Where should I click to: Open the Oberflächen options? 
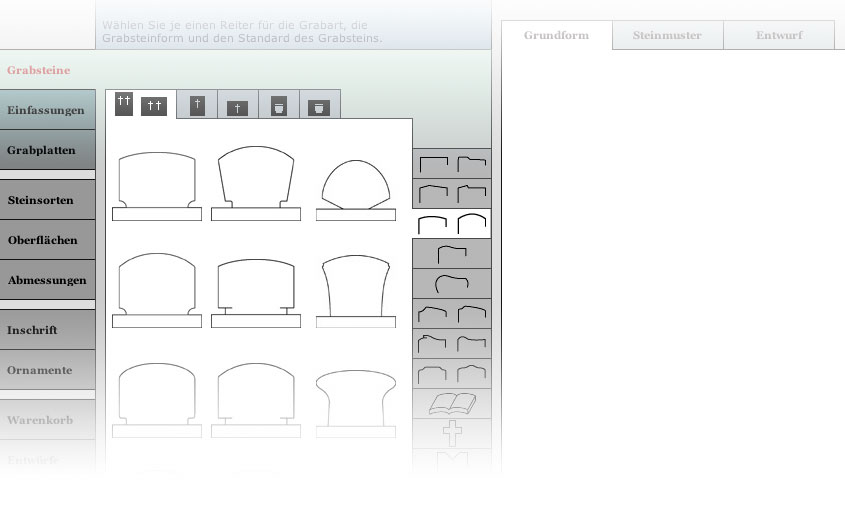[47, 240]
